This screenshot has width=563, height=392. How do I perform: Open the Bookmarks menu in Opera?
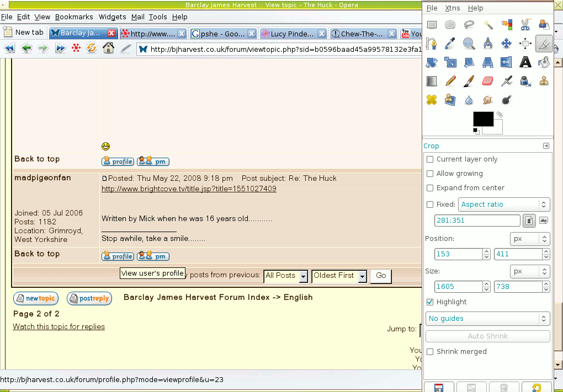(x=74, y=17)
